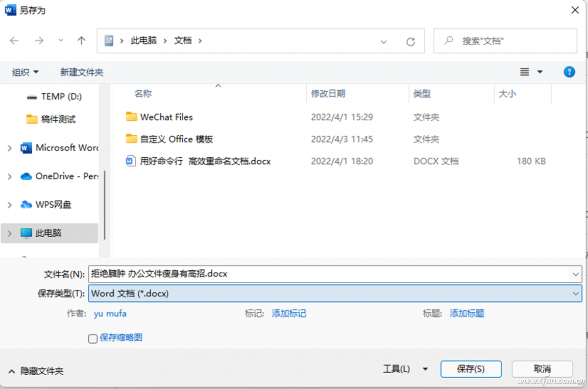The width and height of the screenshot is (588, 389).
Task: Navigate back using the back arrow icon
Action: coord(14,41)
